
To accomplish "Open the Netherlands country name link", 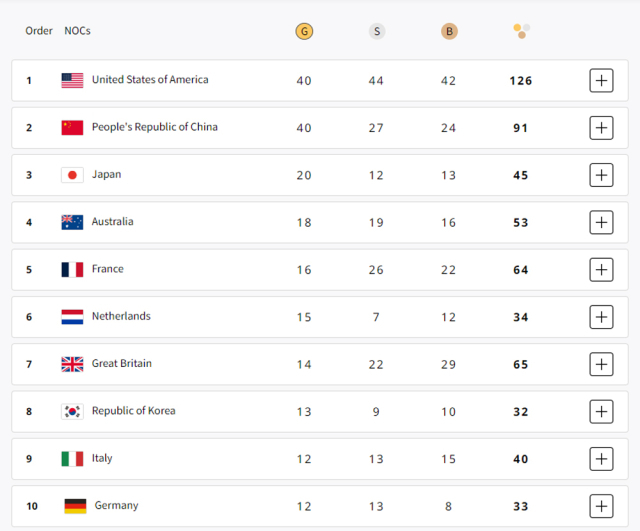I will click(121, 316).
